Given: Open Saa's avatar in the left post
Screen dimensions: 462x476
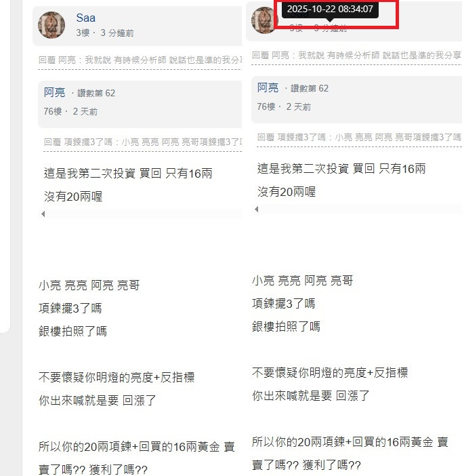Looking at the screenshot, I should point(51,25).
